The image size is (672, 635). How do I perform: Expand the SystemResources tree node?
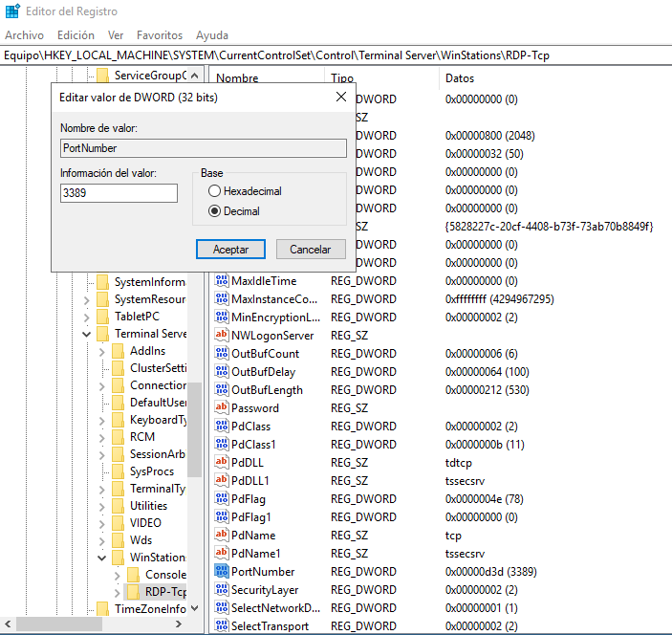88,299
